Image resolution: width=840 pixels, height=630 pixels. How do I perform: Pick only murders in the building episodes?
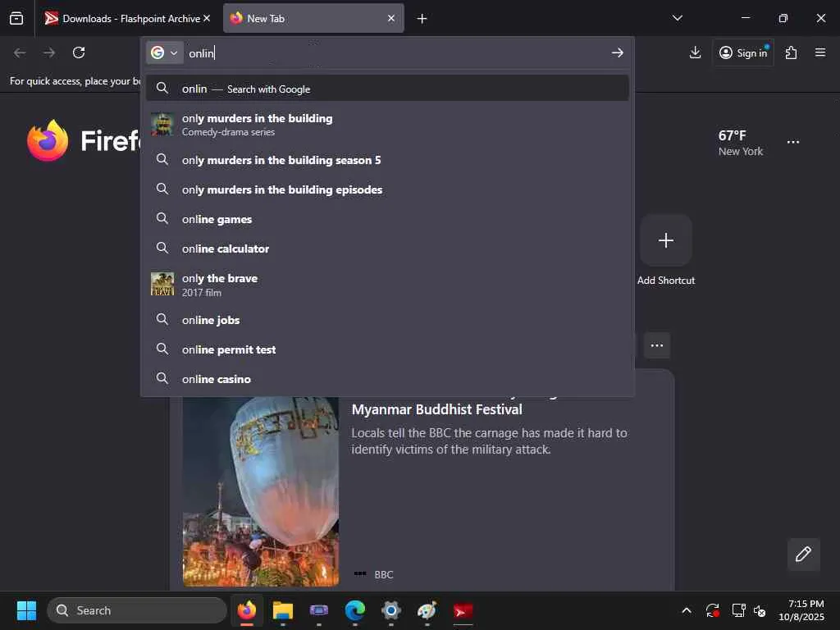point(387,189)
